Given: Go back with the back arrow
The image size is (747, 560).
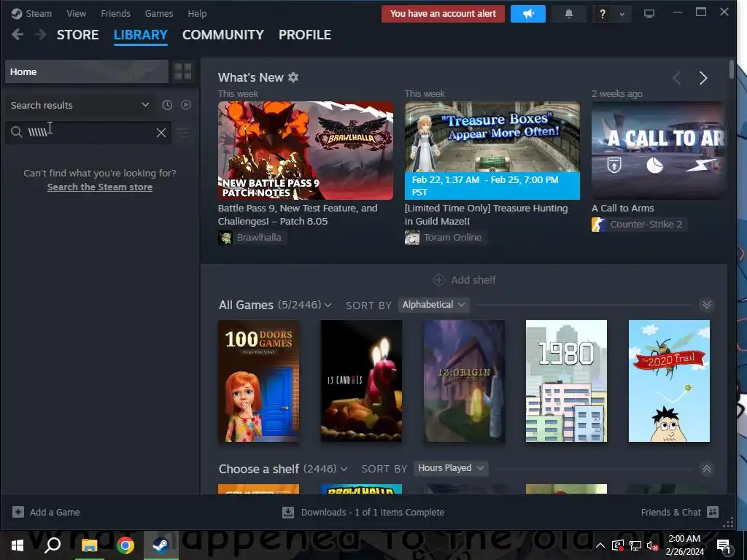Looking at the screenshot, I should click(18, 34).
